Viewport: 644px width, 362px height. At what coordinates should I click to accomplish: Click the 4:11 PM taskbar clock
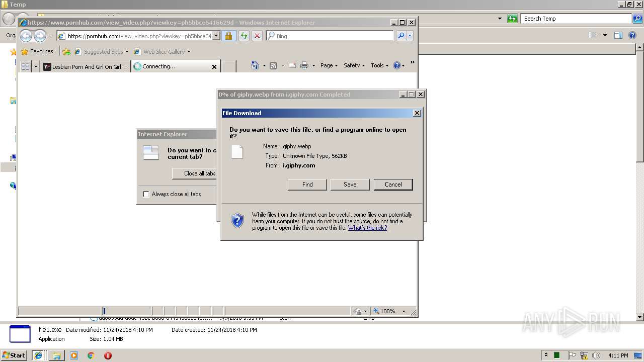(x=618, y=355)
